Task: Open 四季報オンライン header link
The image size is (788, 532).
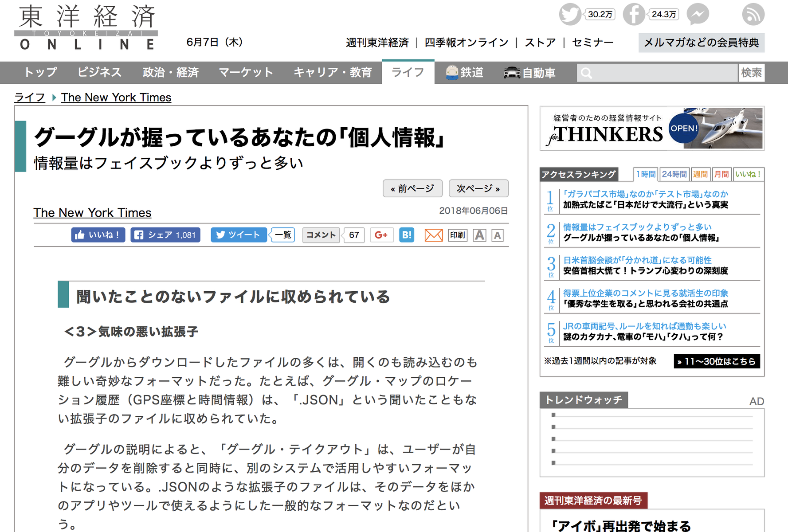Action: coord(467,43)
